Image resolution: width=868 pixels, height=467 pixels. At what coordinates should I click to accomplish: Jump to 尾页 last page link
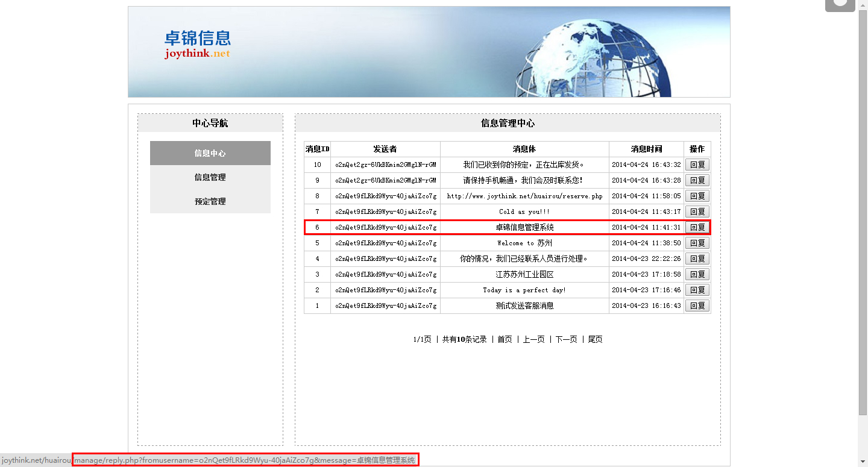coord(595,339)
